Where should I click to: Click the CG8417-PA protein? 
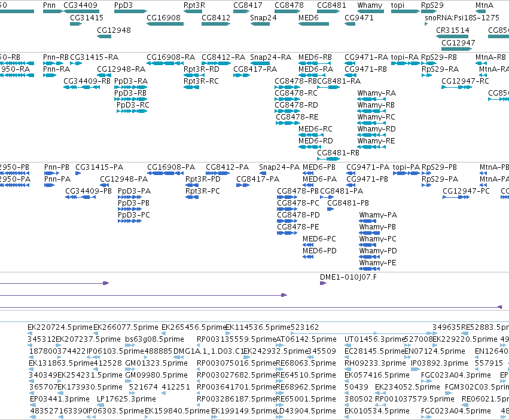(x=243, y=185)
